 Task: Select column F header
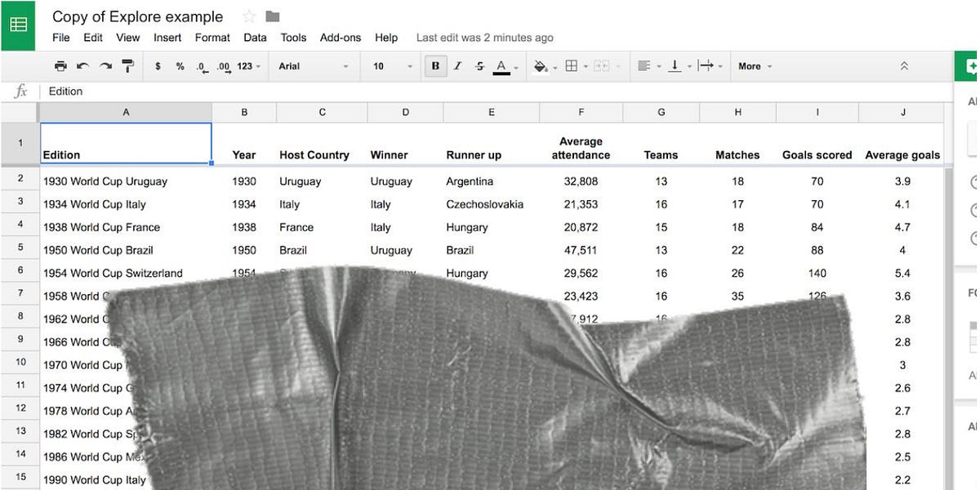click(x=581, y=112)
